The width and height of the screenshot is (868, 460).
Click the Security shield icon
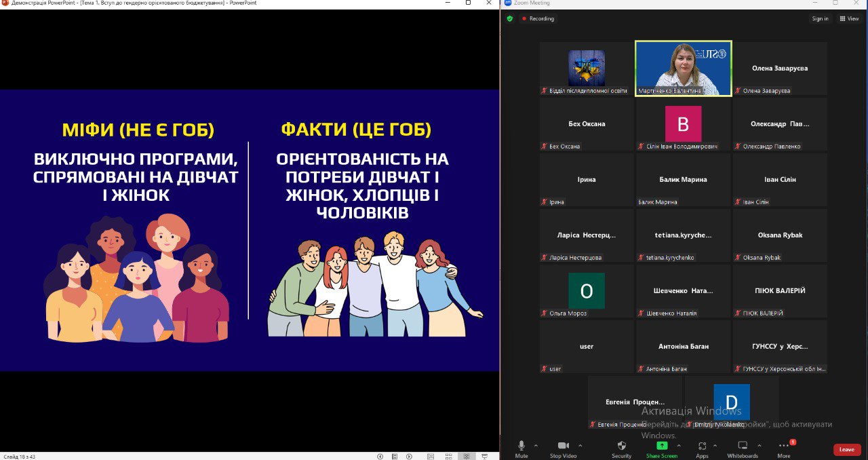[x=621, y=446]
